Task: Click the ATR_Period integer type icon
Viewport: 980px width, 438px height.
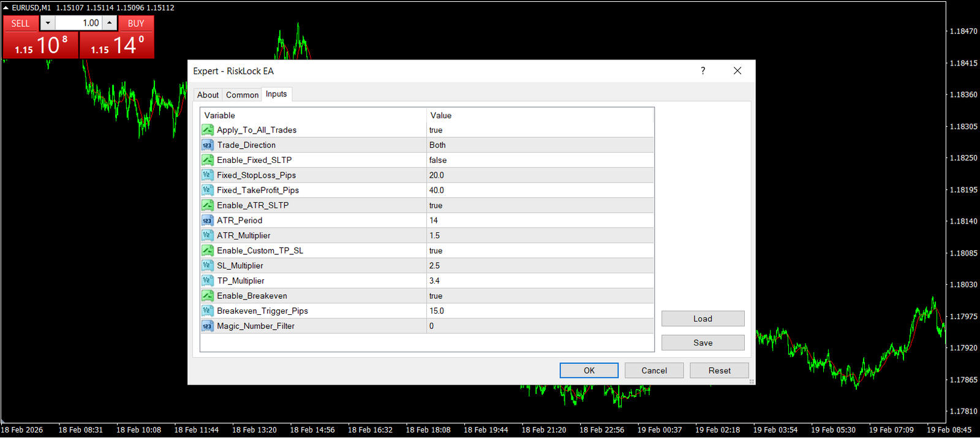Action: [208, 221]
